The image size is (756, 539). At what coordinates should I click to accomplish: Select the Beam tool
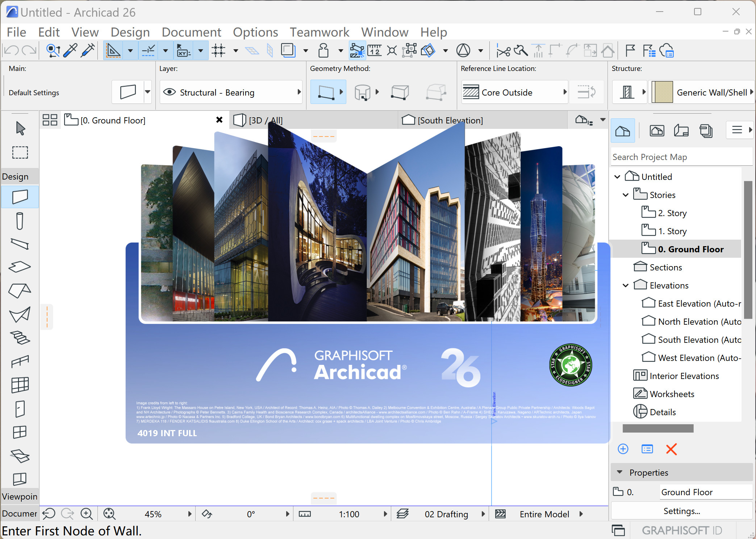(20, 244)
